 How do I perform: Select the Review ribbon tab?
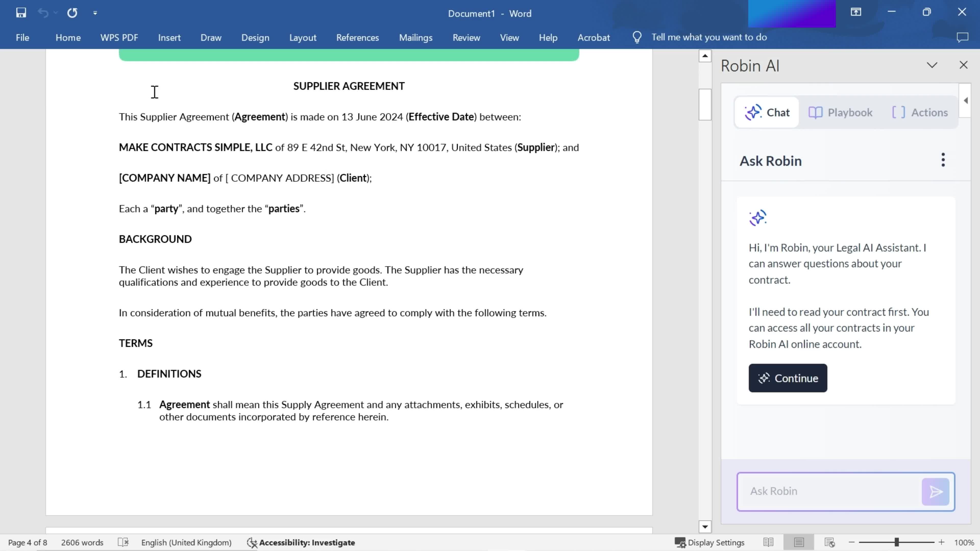467,37
